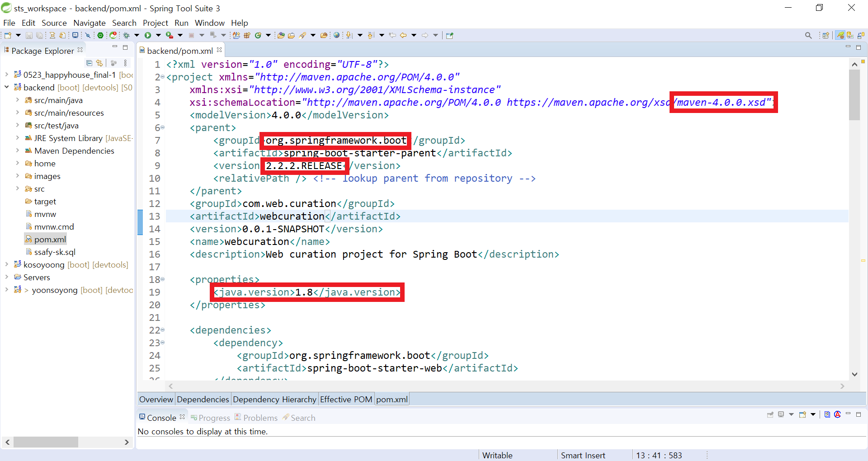Click the Open Perspective icon
Screen dimensions: 868x461
826,35
